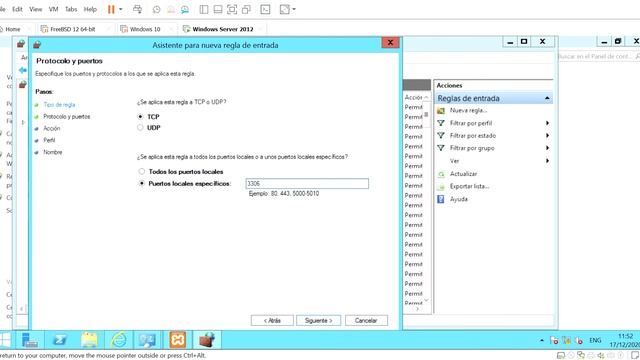Pause the virtual machine with the orange pause icon
The width and height of the screenshot is (640, 360).
coord(111,9)
